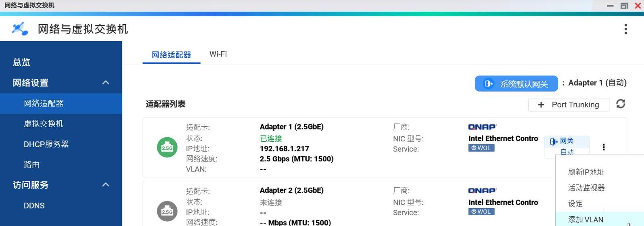Viewport: 644px width, 226px height.
Task: Click Adapter 1 green 2.5G port icon
Action: [167, 147]
